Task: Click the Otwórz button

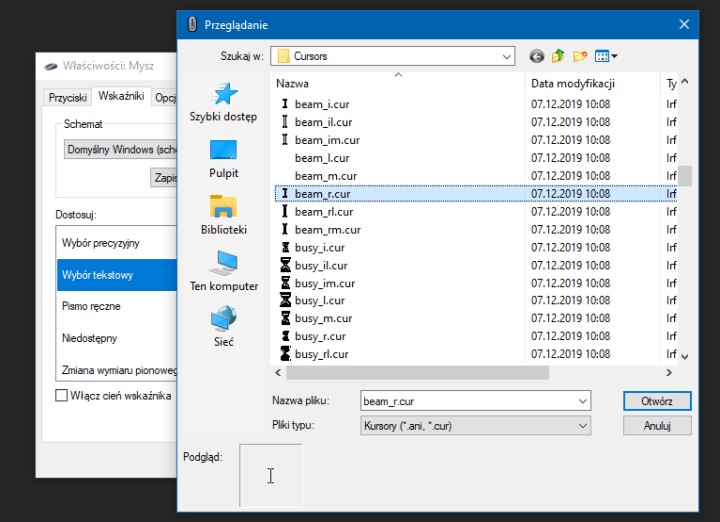Action: [x=656, y=401]
